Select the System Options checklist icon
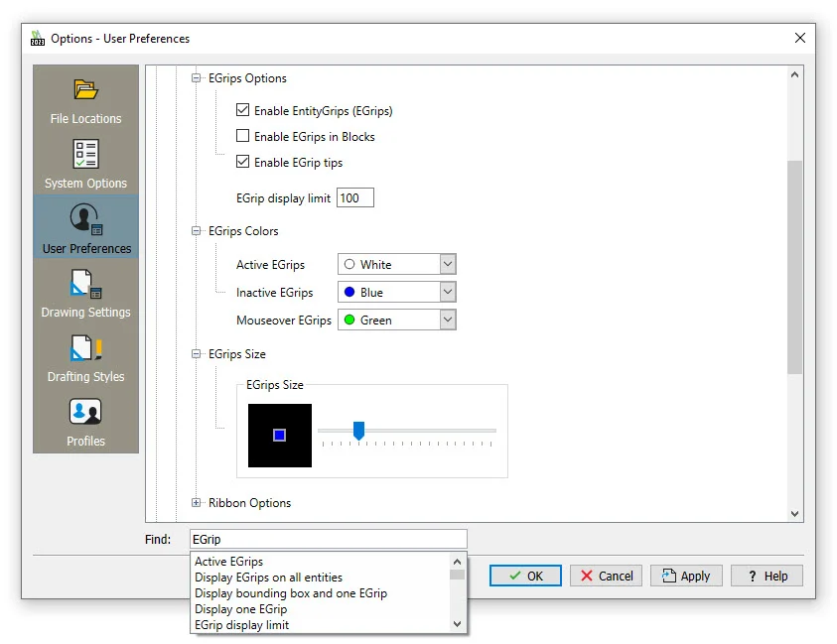This screenshot has width=837, height=644. (85, 155)
